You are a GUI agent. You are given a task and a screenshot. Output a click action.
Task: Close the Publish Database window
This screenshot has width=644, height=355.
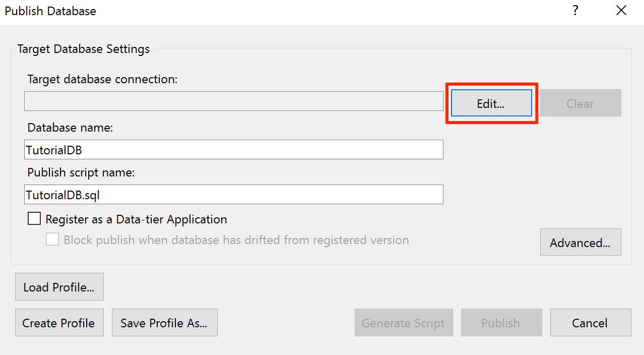click(x=621, y=10)
